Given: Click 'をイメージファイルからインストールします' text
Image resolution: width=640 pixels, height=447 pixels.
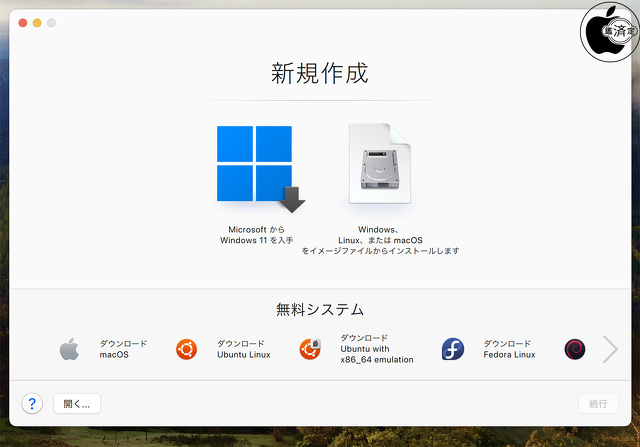Looking at the screenshot, I should [x=380, y=251].
